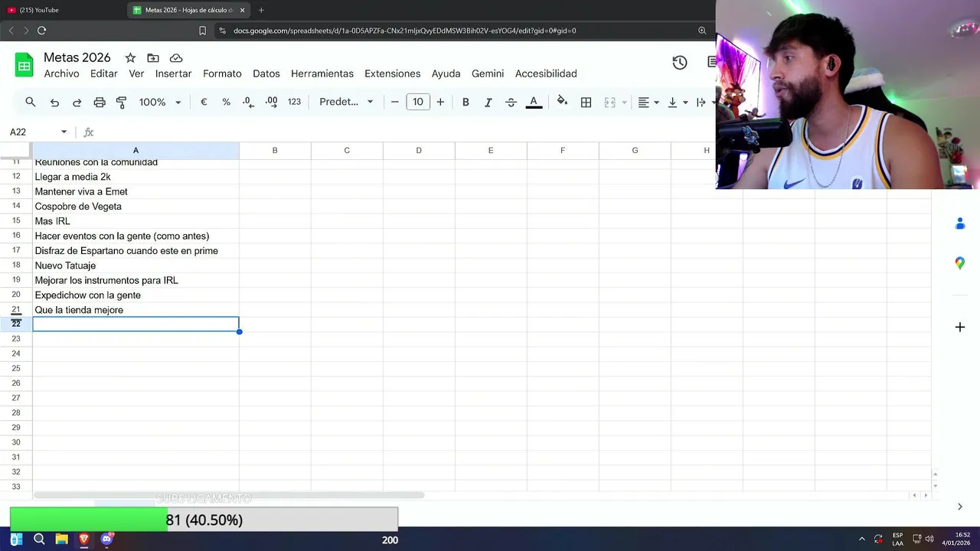This screenshot has height=551, width=980.
Task: Expand the name box dropdown arrow
Action: (x=64, y=132)
